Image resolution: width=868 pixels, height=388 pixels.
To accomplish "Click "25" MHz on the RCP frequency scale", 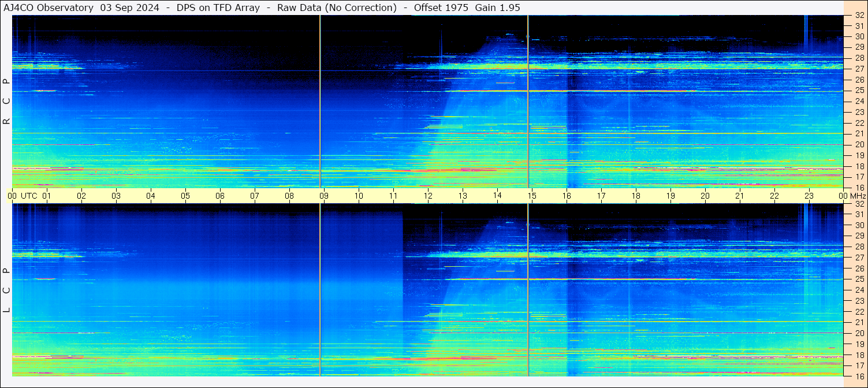I will [859, 91].
